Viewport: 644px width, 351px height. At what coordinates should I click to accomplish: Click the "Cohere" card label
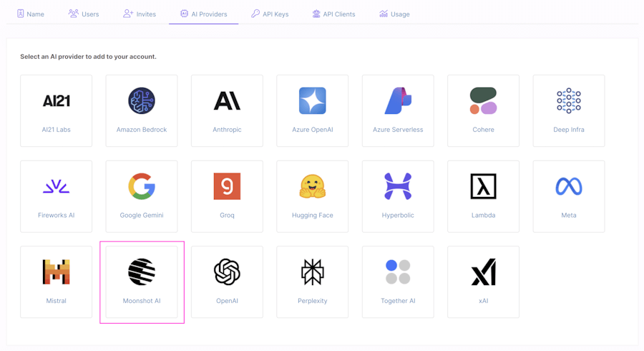click(x=484, y=130)
